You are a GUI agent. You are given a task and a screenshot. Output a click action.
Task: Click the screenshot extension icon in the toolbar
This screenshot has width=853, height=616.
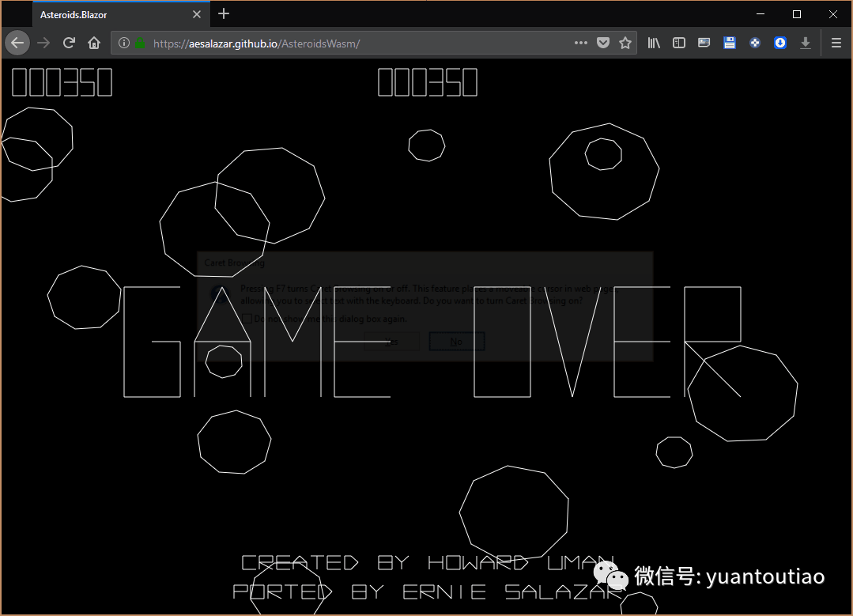click(704, 43)
